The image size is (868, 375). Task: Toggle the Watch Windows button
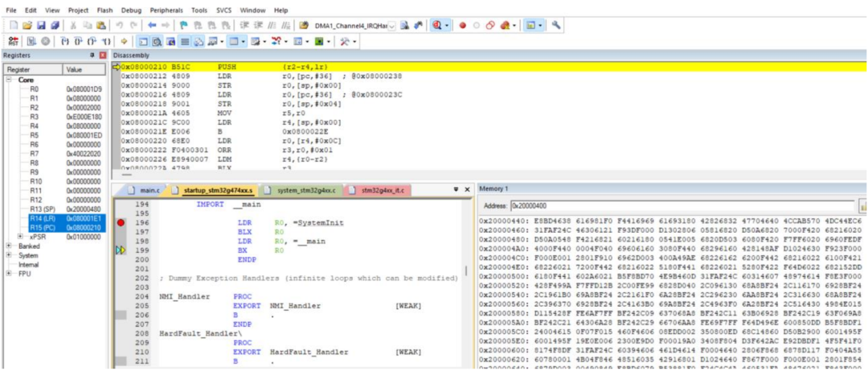212,42
